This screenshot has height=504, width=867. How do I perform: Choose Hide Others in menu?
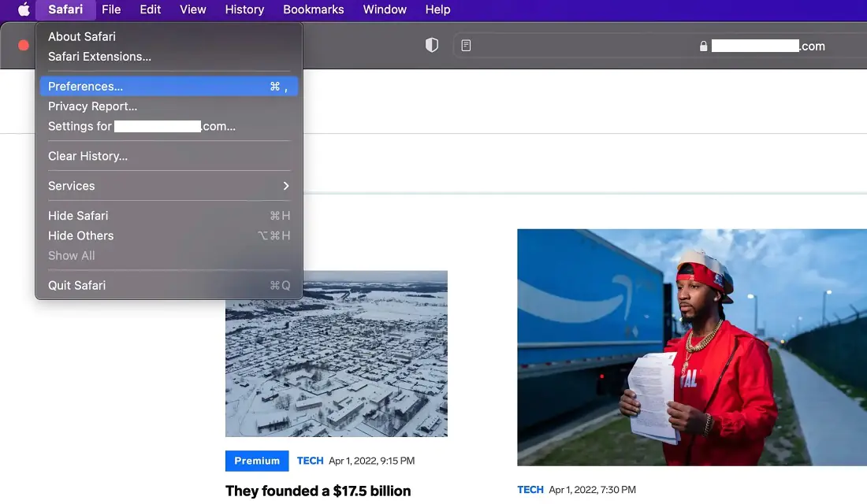coord(80,235)
